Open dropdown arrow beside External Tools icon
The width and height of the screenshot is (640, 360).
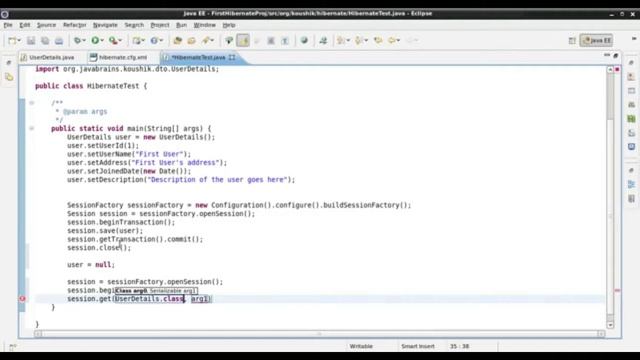coord(120,40)
